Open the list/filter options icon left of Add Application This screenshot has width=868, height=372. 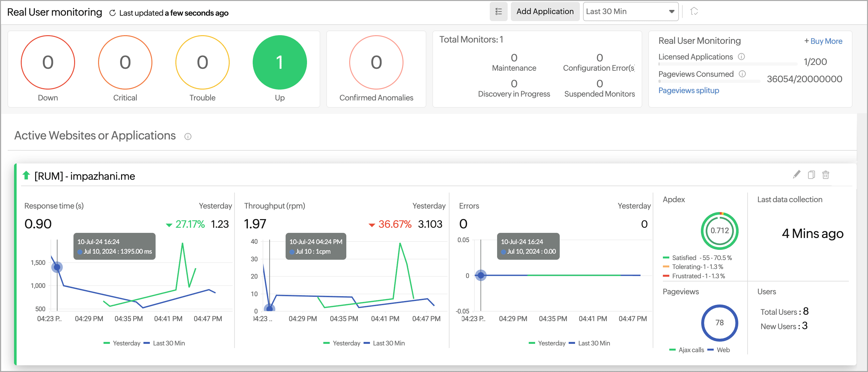tap(498, 11)
